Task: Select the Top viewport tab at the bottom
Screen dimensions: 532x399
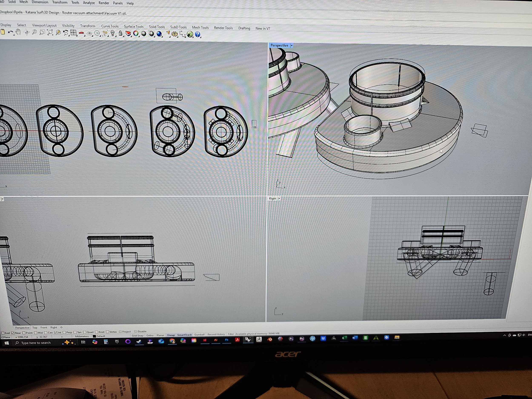Action: [35, 327]
